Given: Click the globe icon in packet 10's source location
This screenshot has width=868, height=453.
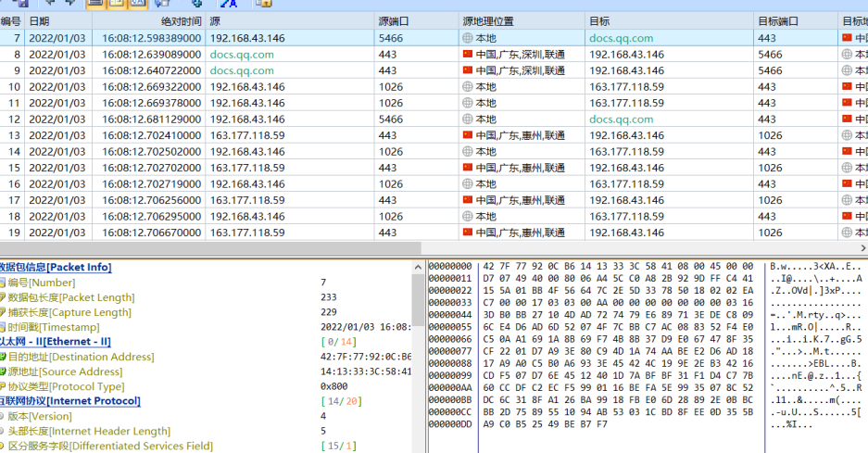Looking at the screenshot, I should pyautogui.click(x=468, y=86).
